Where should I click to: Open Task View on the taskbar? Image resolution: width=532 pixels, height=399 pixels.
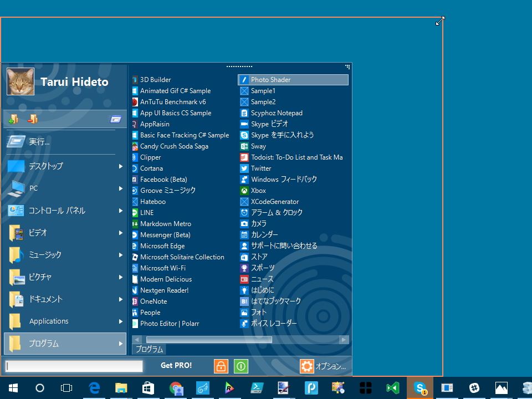pyautogui.click(x=66, y=388)
